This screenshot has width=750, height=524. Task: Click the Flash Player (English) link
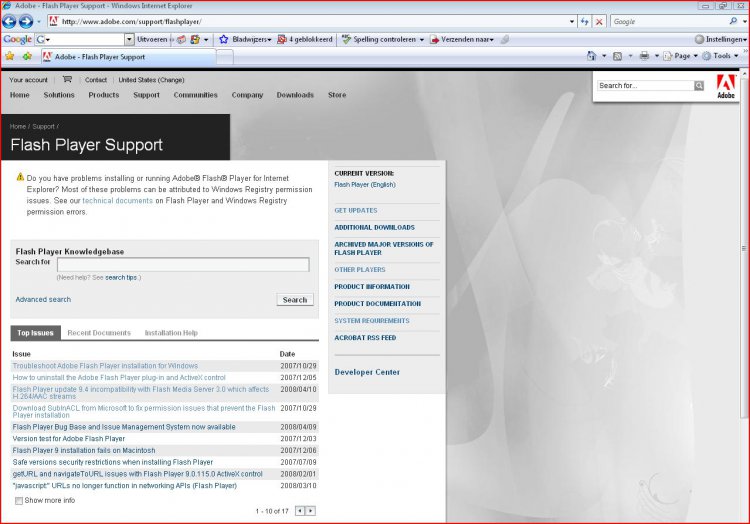(365, 185)
